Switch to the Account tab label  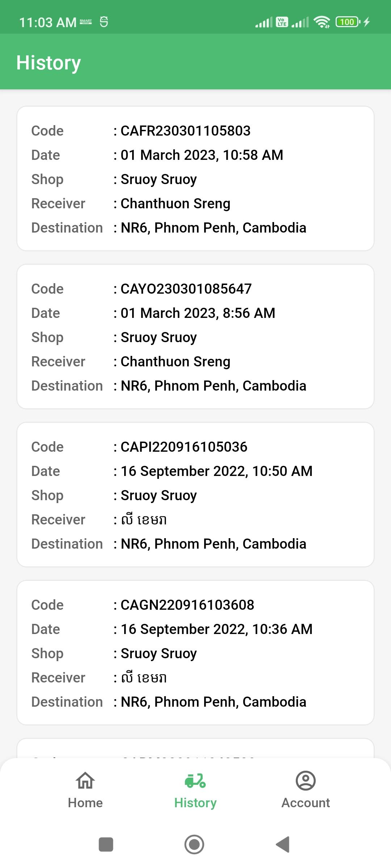(306, 803)
